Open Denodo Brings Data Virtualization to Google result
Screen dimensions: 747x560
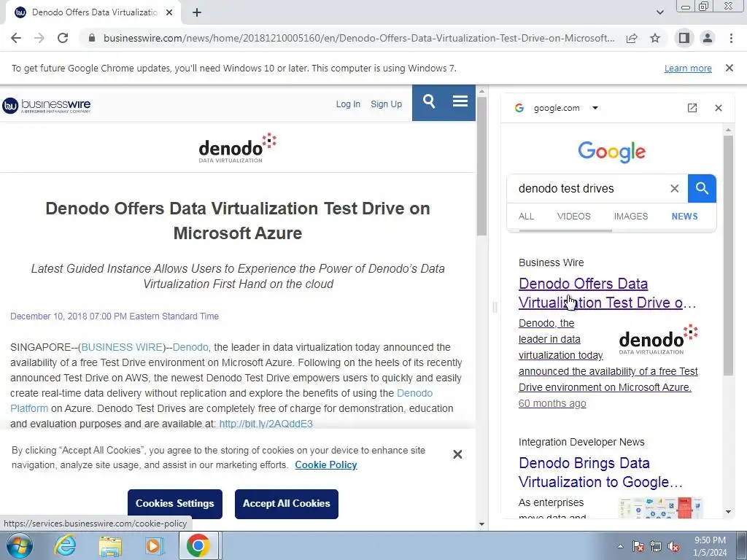(600, 472)
